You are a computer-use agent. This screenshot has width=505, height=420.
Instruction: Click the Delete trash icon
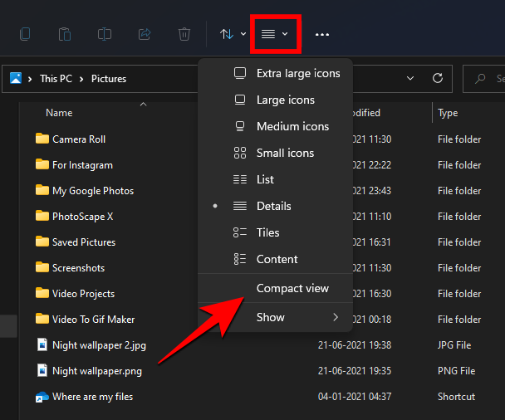(x=184, y=34)
